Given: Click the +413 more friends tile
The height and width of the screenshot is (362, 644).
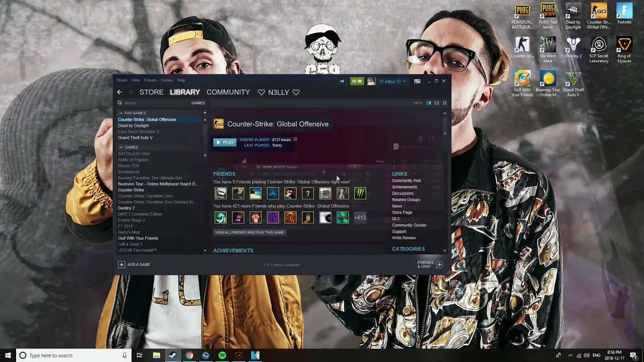Looking at the screenshot, I should (x=360, y=217).
